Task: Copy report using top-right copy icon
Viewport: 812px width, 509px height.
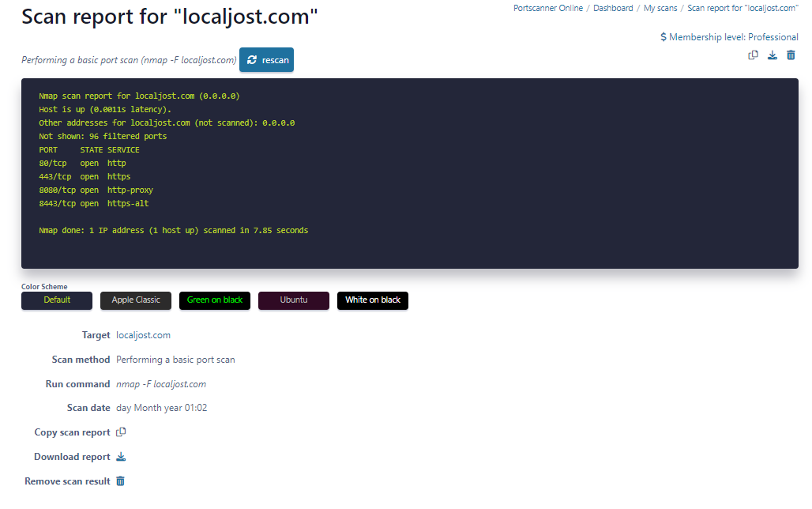Action: [x=753, y=55]
